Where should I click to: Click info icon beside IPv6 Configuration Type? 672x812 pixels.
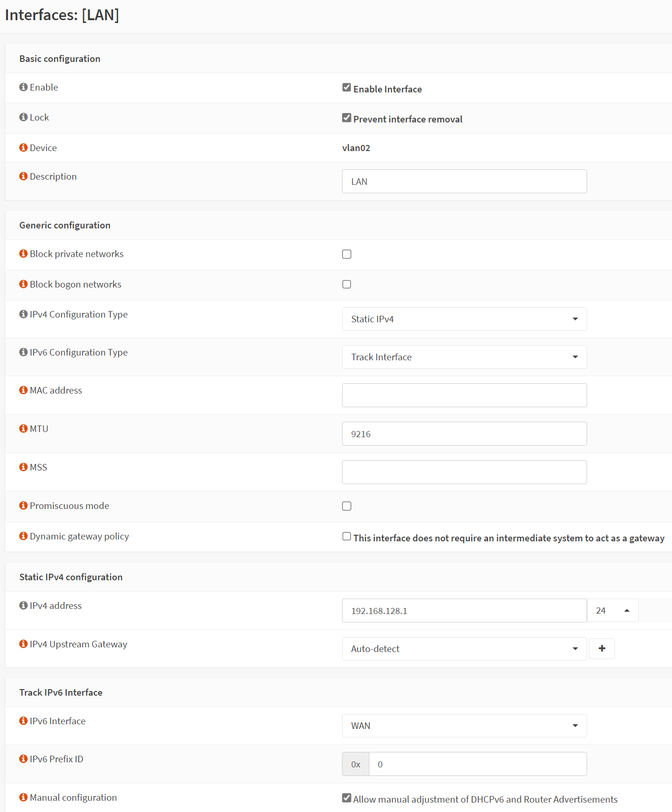[x=23, y=352]
